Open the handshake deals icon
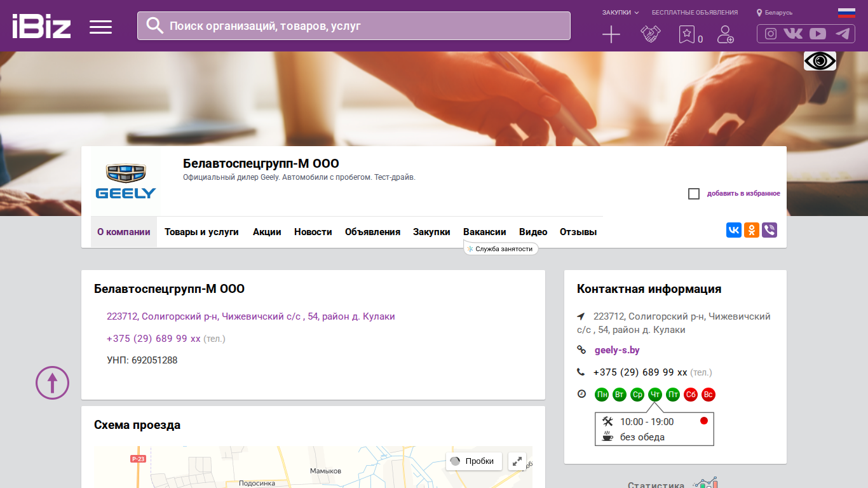868x488 pixels. coord(651,34)
